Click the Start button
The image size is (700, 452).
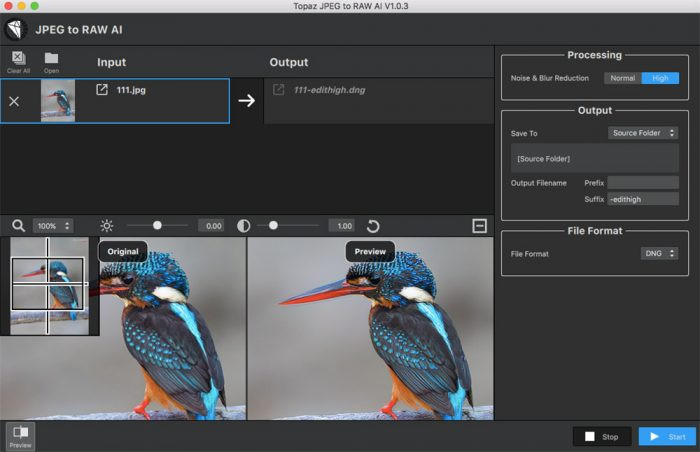[667, 436]
